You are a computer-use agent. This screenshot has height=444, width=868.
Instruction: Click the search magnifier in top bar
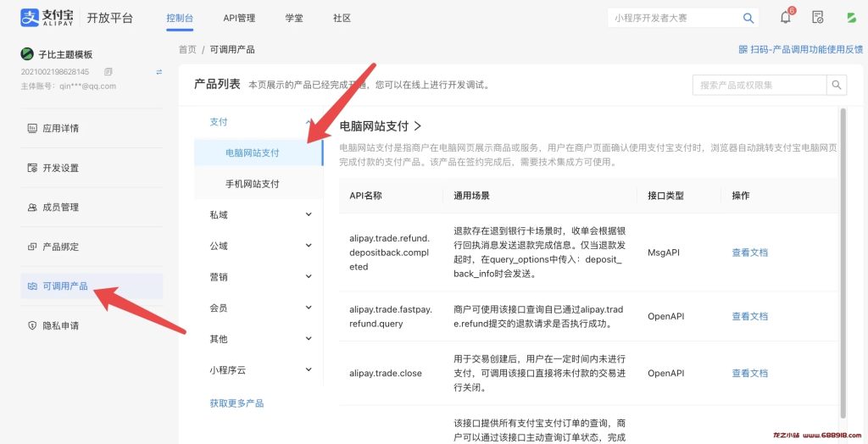tap(748, 19)
